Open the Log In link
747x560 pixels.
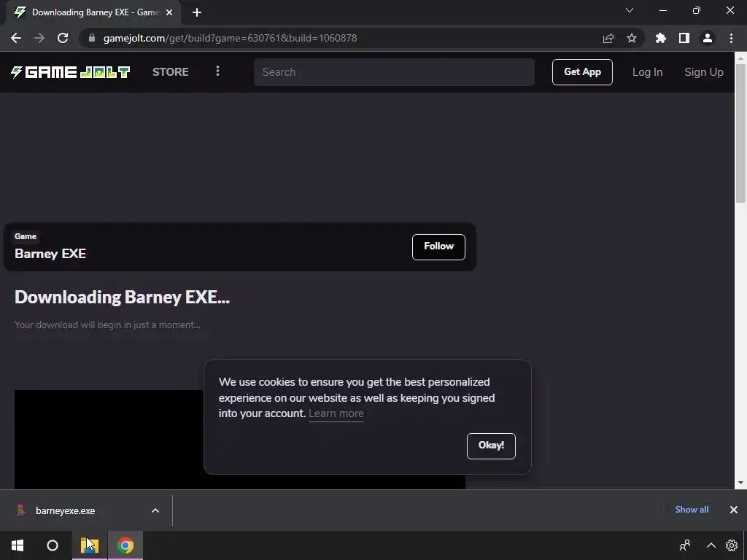[647, 72]
